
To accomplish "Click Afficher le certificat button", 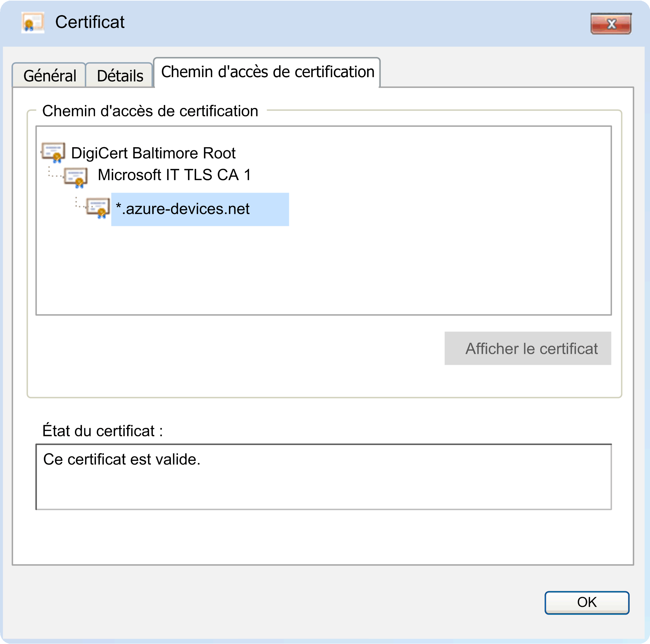I will coord(528,348).
